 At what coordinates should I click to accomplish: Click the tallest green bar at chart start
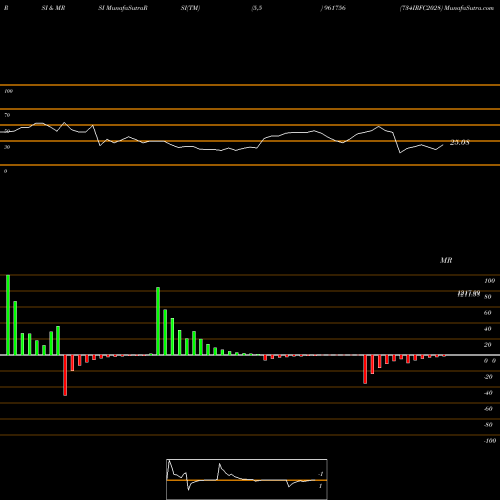(8, 315)
